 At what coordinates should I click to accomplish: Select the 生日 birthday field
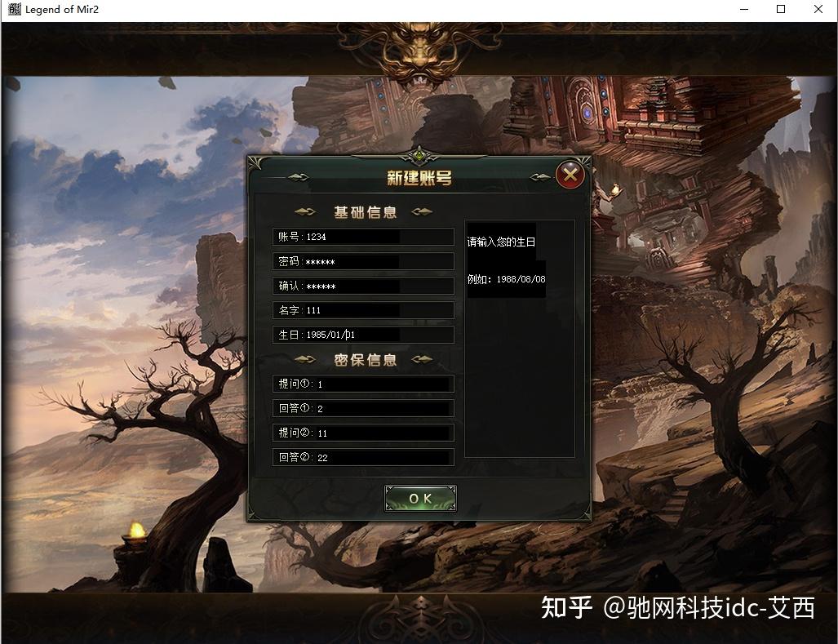[363, 335]
